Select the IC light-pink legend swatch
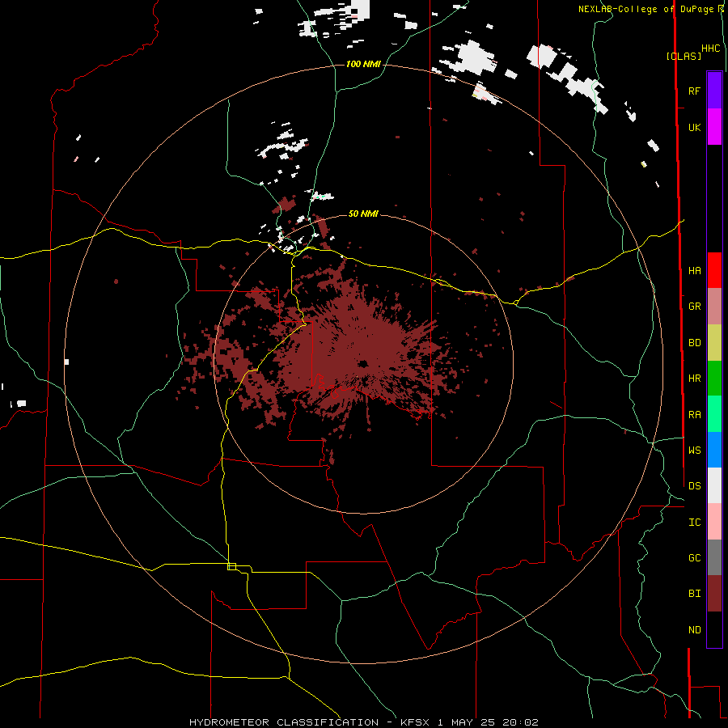This screenshot has height=728, width=728. [x=714, y=522]
